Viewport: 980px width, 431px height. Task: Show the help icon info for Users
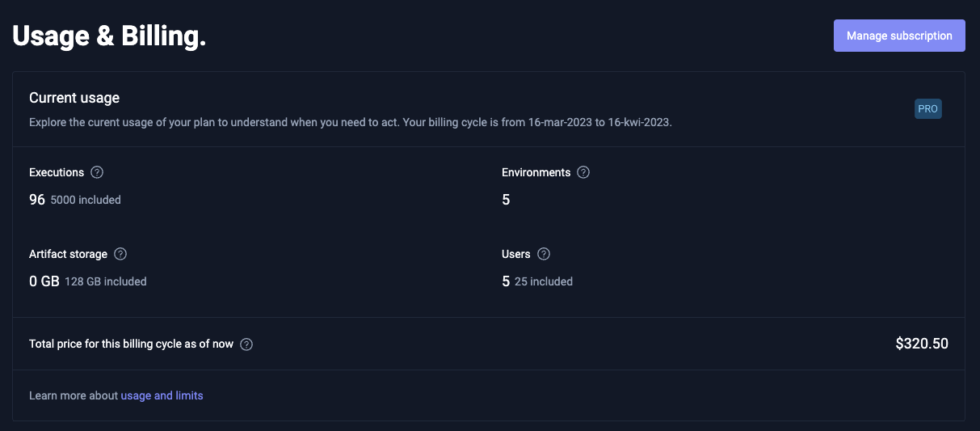(x=544, y=254)
